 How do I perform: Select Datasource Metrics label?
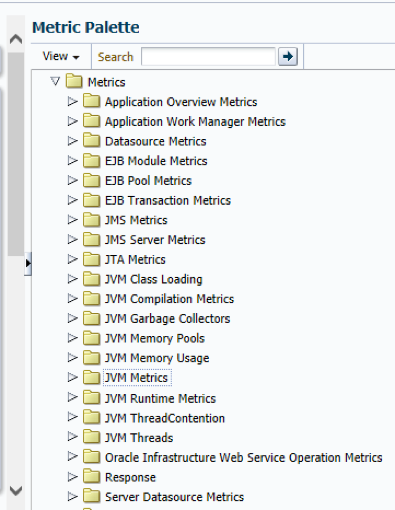pos(156,141)
